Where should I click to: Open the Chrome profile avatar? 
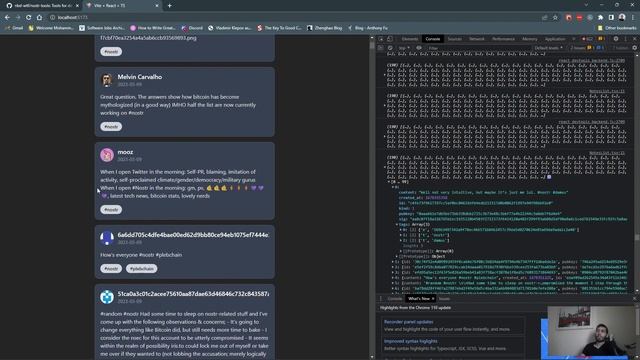(x=622, y=18)
